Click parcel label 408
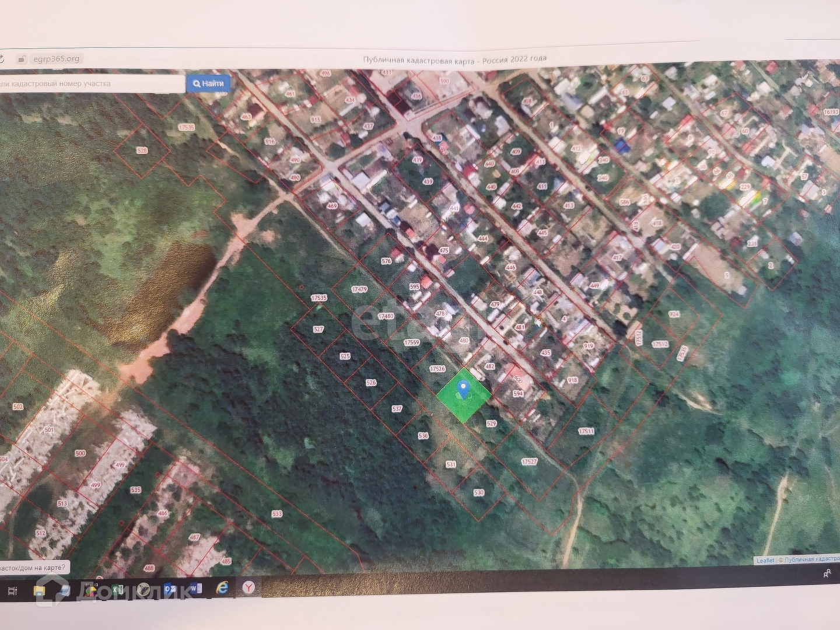The image size is (840, 630). click(x=527, y=101)
